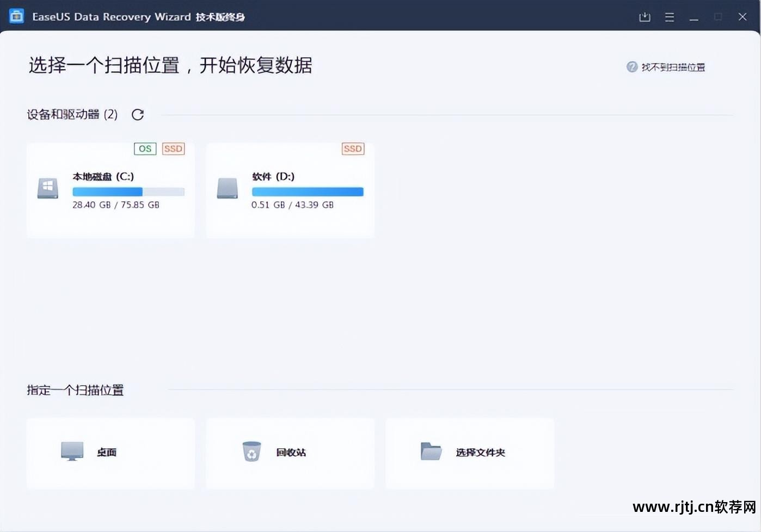This screenshot has height=532, width=761.
Task: Click the 0.51 GB / 43.39 GB text
Action: click(292, 205)
